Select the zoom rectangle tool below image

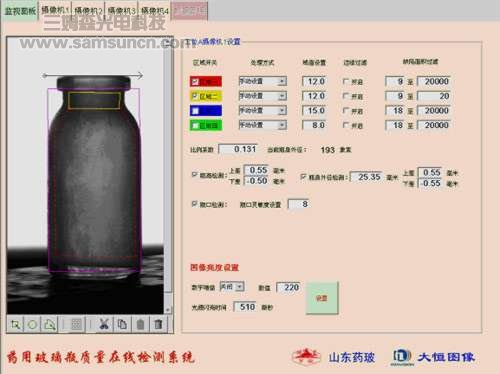(15, 324)
